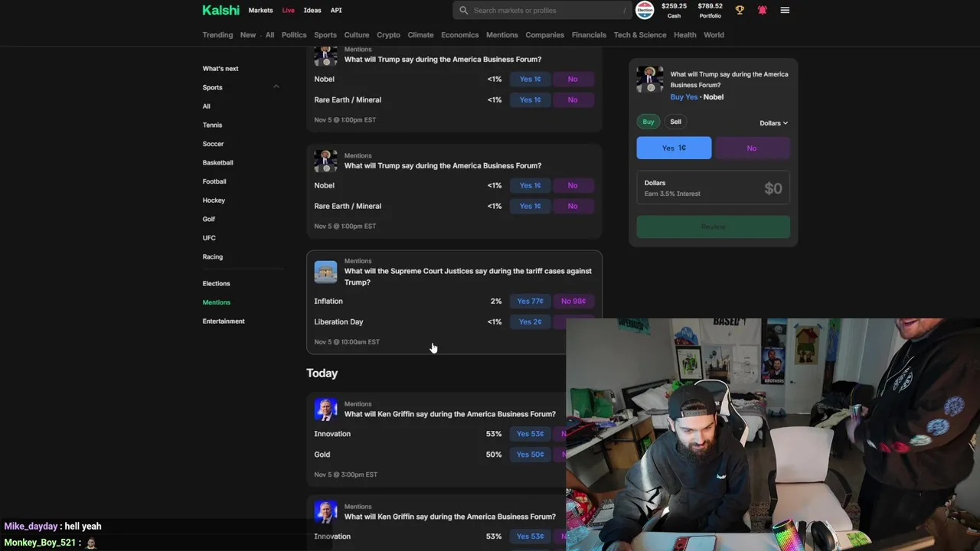Viewport: 980px width, 551px height.
Task: Open the Live nav item
Action: tap(288, 11)
